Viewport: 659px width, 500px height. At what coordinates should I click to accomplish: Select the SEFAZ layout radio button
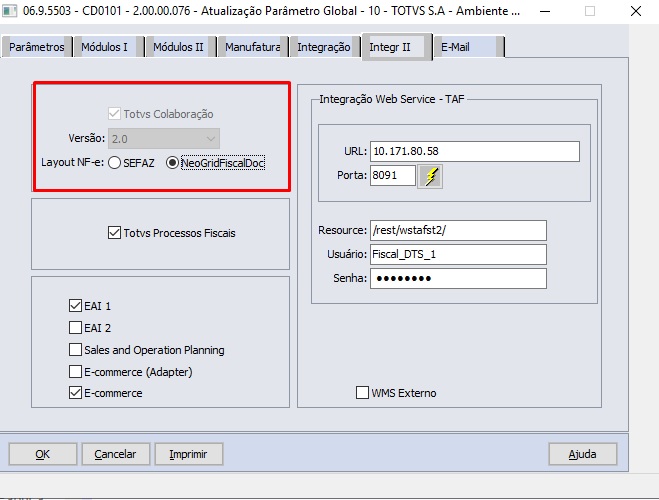click(x=114, y=163)
